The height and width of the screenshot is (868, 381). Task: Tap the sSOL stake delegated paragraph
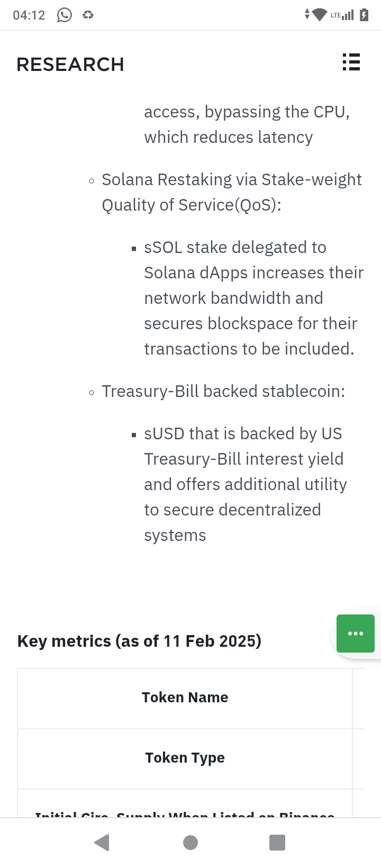pos(253,298)
